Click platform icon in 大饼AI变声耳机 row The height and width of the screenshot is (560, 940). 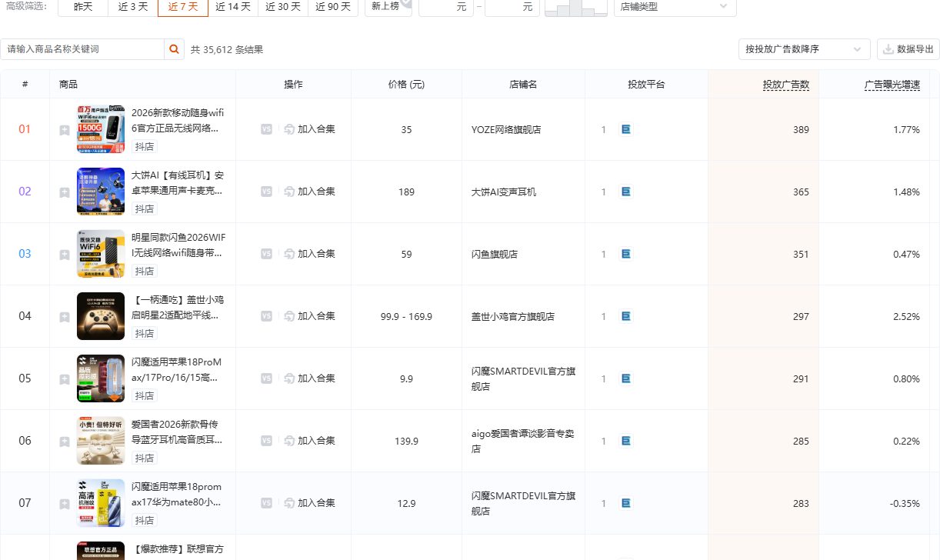click(x=626, y=192)
